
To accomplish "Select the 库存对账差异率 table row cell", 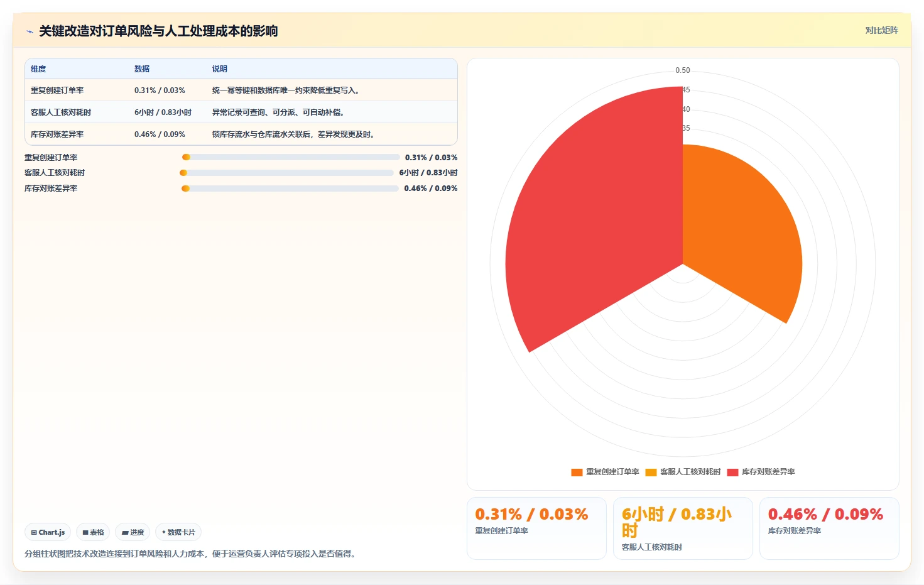I will click(x=57, y=134).
